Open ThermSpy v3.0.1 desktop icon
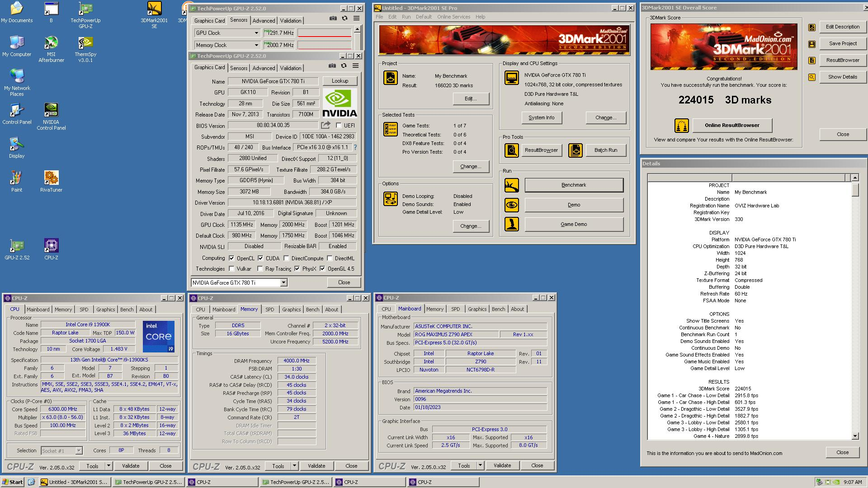Viewport: 868px width, 488px height. [x=85, y=49]
